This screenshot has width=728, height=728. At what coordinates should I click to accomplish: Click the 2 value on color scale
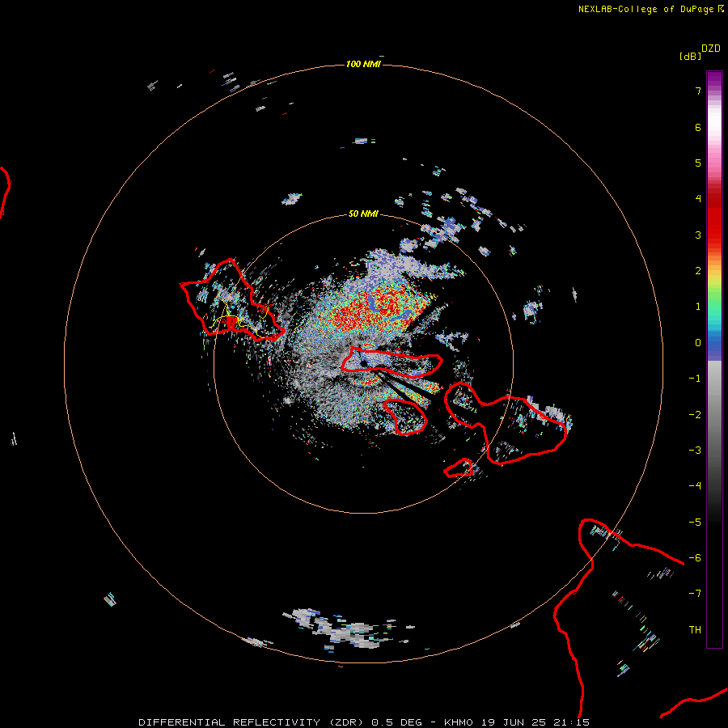coord(698,271)
